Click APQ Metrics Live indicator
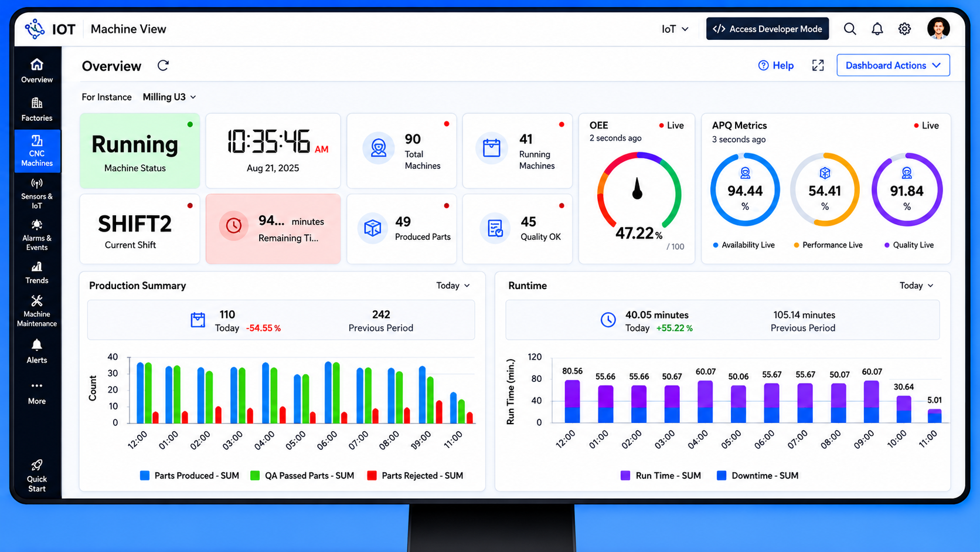The height and width of the screenshot is (552, 980). tap(926, 126)
